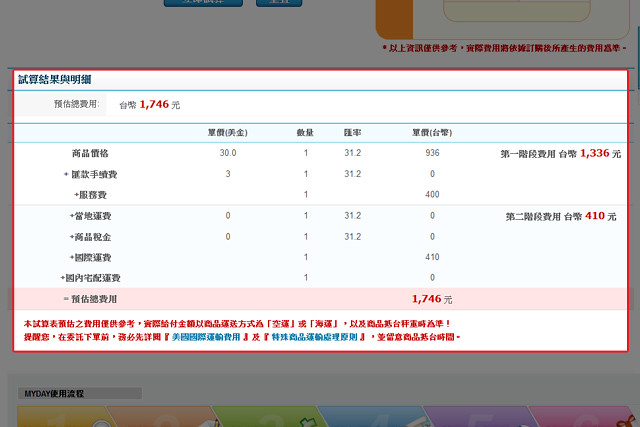Click the 匯率 column header
The width and height of the screenshot is (640, 427).
pyautogui.click(x=352, y=132)
